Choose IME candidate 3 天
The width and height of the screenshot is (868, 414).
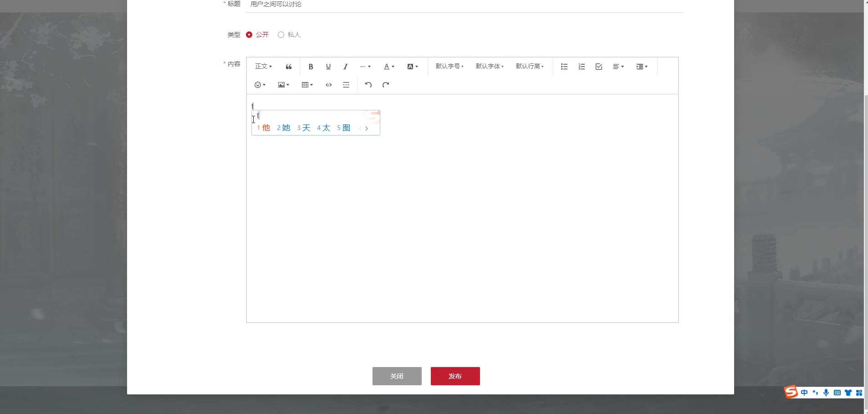pos(304,128)
